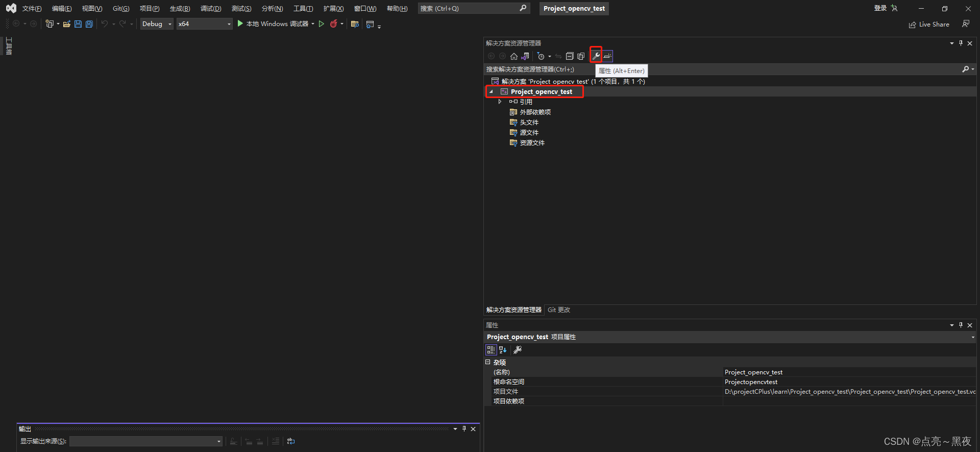Screen dimensions: 980x452
Task: Click the single-disk Save icon
Action: coord(78,24)
